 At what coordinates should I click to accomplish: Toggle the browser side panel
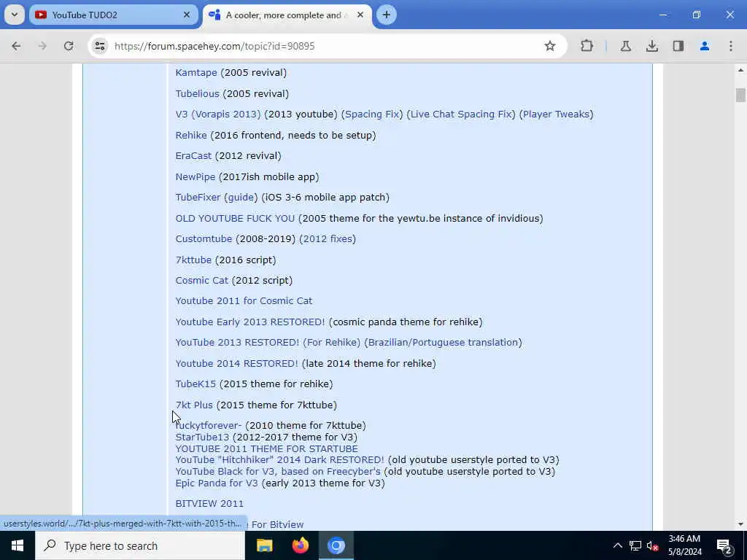click(x=678, y=46)
